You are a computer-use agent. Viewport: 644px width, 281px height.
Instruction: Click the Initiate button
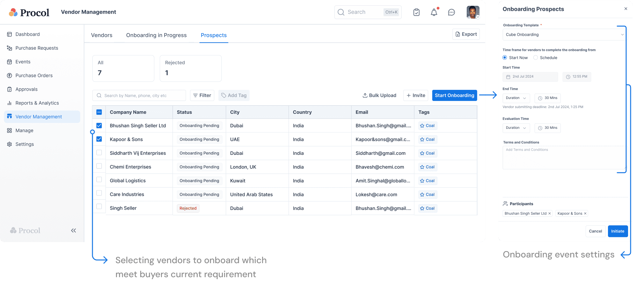click(x=618, y=231)
